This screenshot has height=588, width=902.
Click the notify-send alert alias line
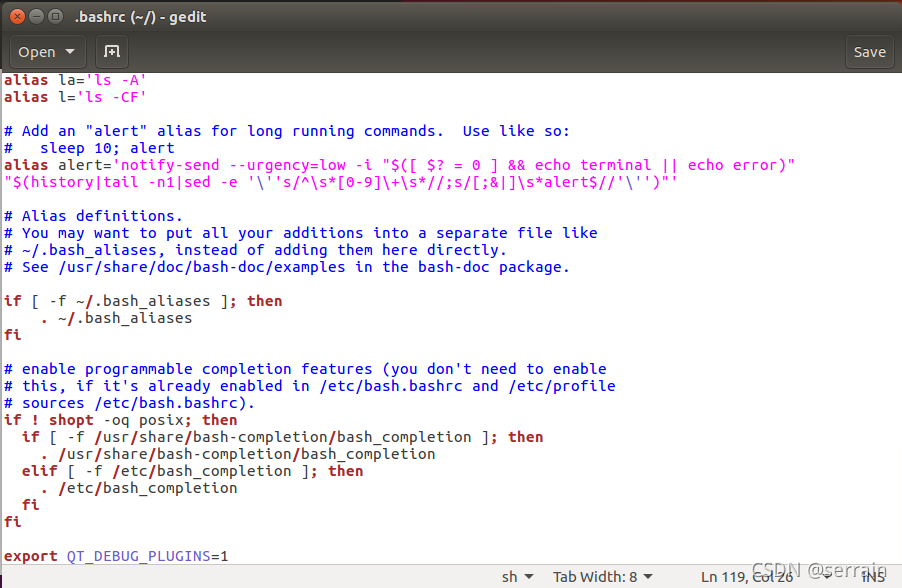[300, 164]
